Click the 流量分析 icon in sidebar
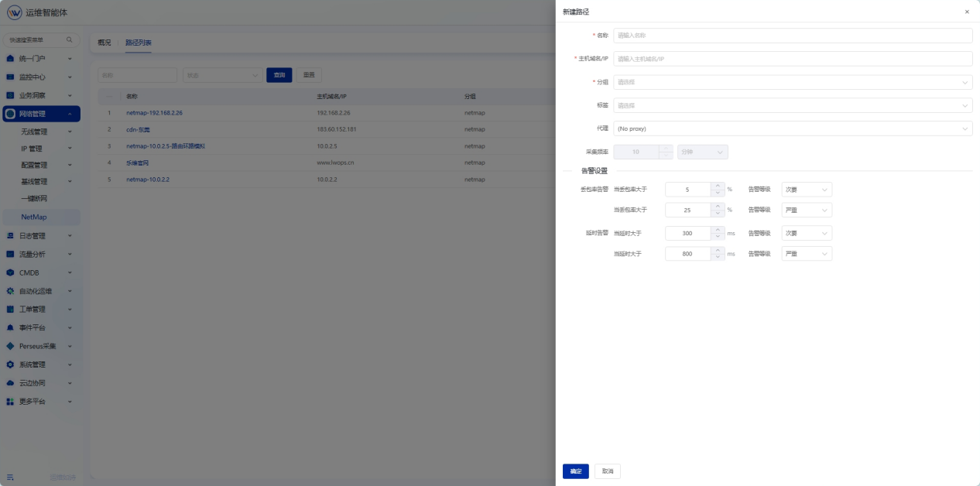980x486 pixels. (x=10, y=254)
